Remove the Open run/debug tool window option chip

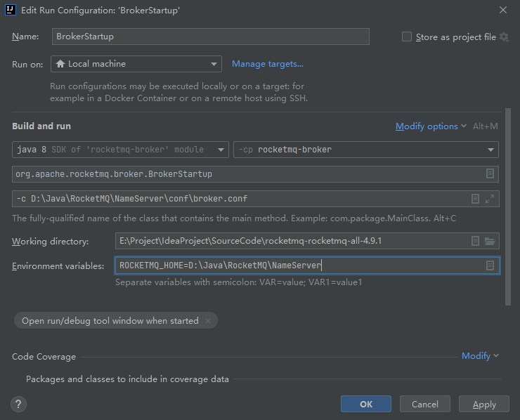pos(207,321)
